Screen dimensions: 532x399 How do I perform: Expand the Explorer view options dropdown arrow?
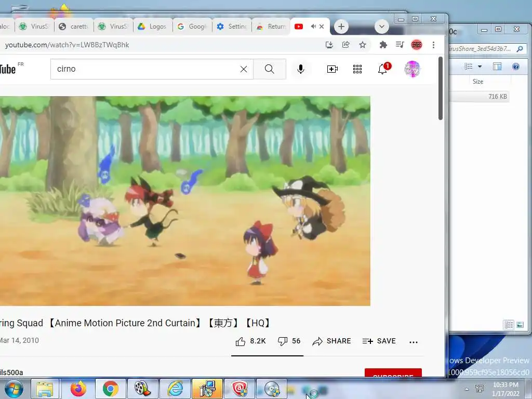click(480, 66)
